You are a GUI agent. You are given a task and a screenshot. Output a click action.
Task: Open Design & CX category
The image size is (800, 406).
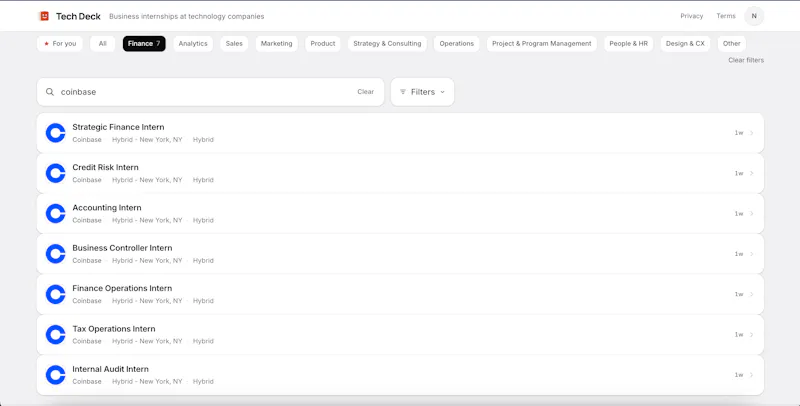tap(685, 44)
